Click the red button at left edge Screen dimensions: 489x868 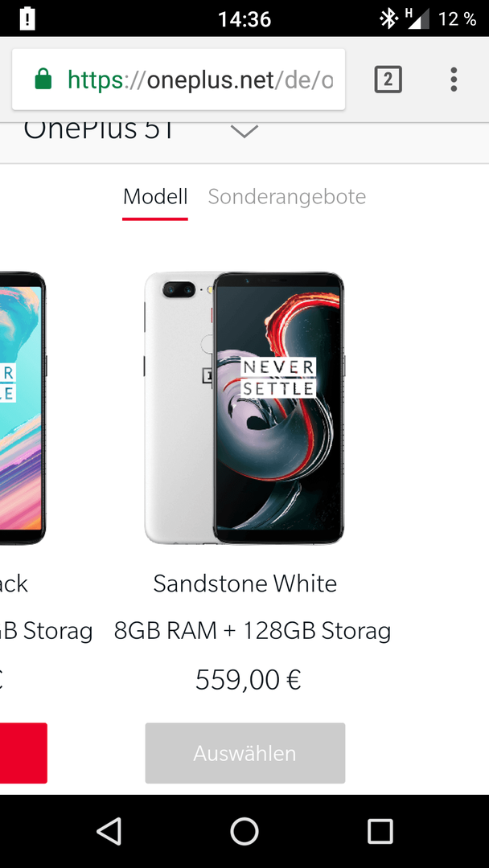point(23,753)
